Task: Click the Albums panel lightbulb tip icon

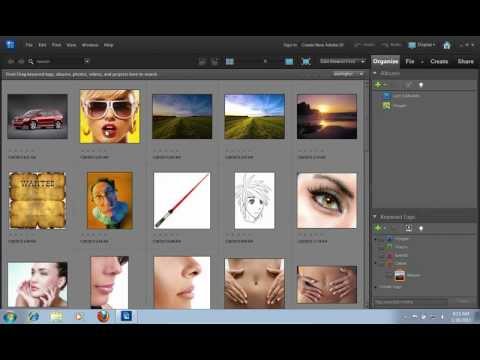Action: (421, 85)
